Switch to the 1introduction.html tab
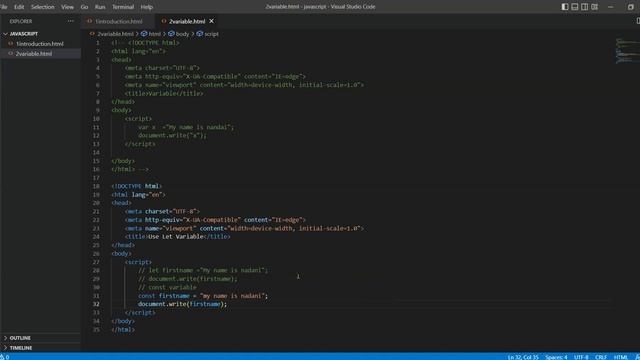Image resolution: width=640 pixels, height=360 pixels. coord(119,21)
